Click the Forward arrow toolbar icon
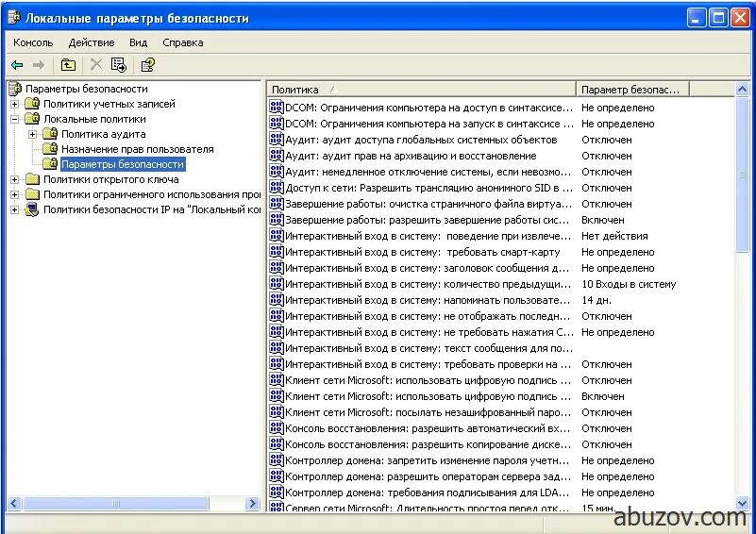756x534 pixels. [x=39, y=64]
